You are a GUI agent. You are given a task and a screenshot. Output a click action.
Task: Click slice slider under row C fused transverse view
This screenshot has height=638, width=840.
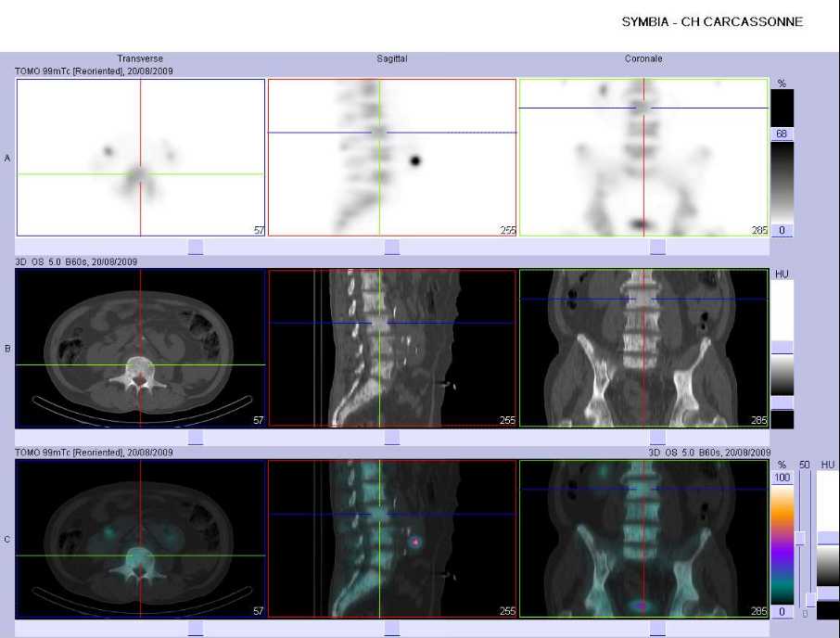(196, 629)
